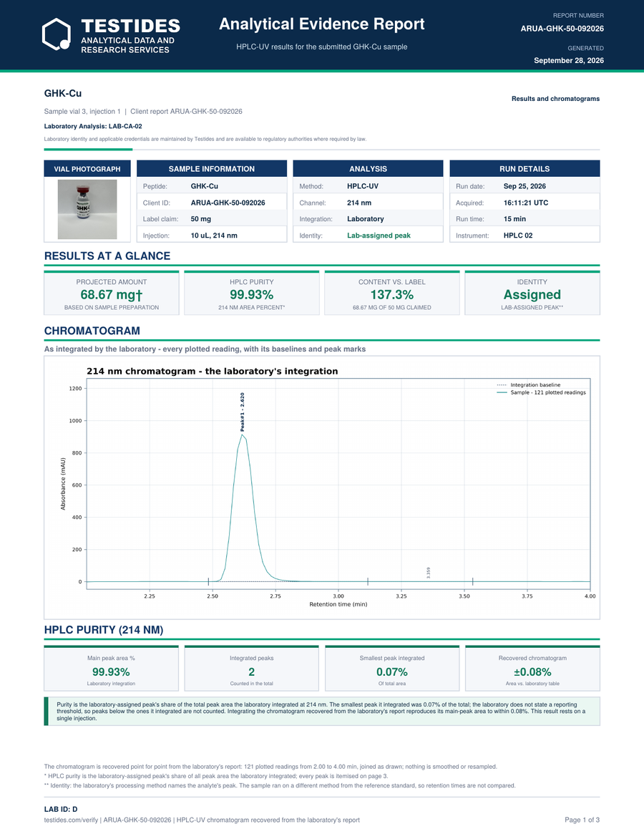Click Instrument value HPLC 02
The image size is (644, 834).
click(x=518, y=235)
